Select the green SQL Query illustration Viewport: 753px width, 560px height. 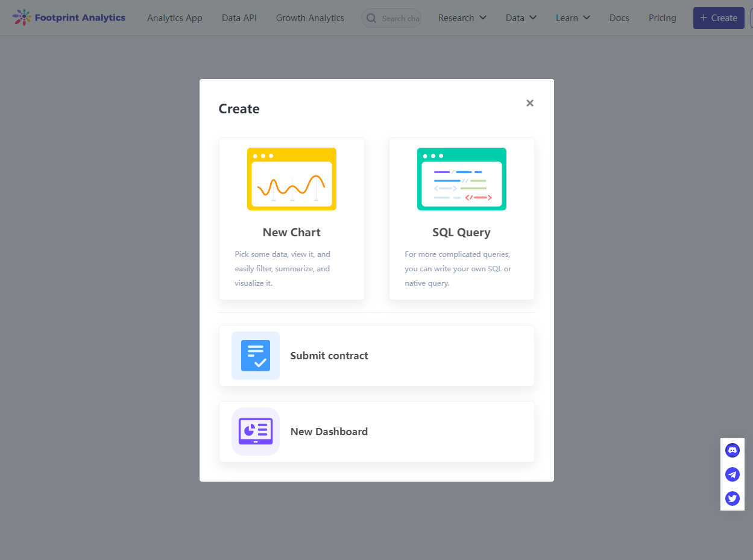pyautogui.click(x=461, y=179)
